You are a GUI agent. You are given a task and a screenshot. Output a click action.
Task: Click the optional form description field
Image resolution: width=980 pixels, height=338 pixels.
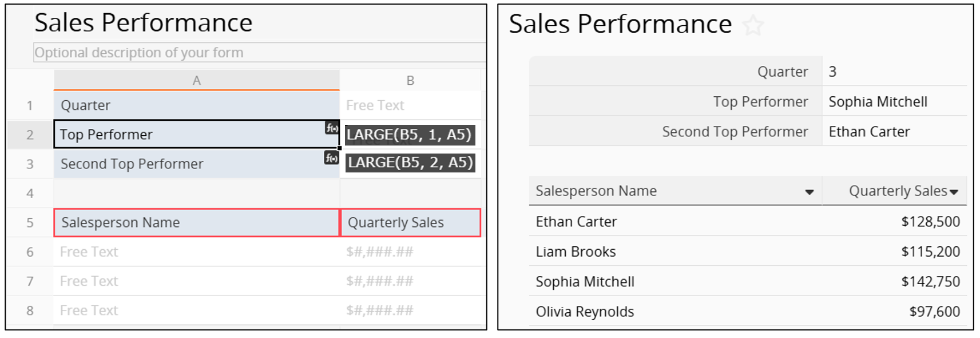pyautogui.click(x=259, y=53)
